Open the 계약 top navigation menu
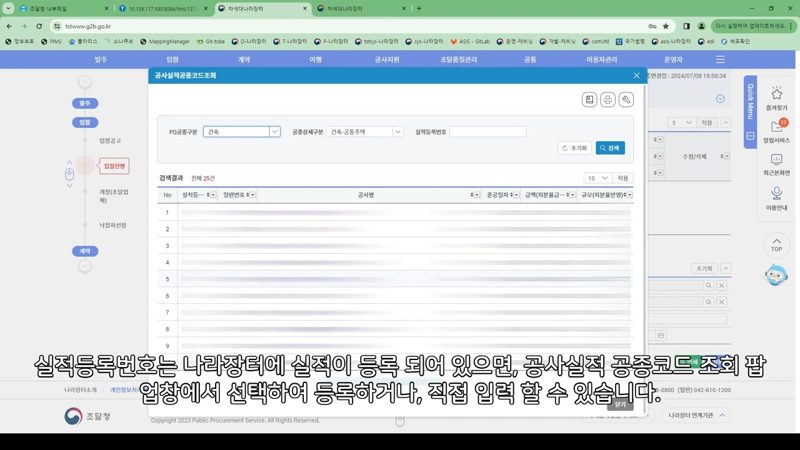800x450 pixels. [244, 60]
